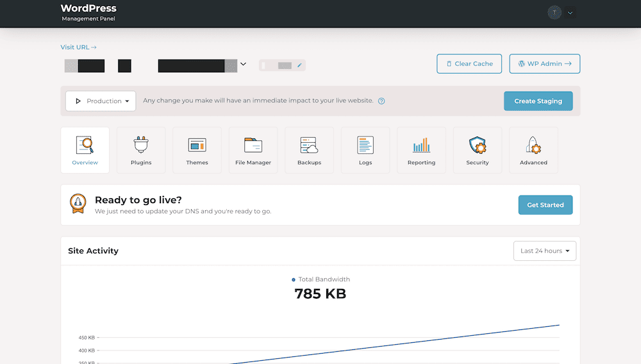
Task: Open the Last 24 hours dropdown
Action: pyautogui.click(x=545, y=251)
